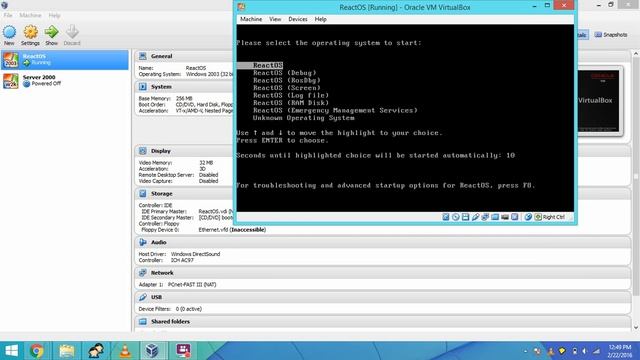This screenshot has height=360, width=640.
Task: Click the purple app icon on taskbar
Action: point(183,351)
